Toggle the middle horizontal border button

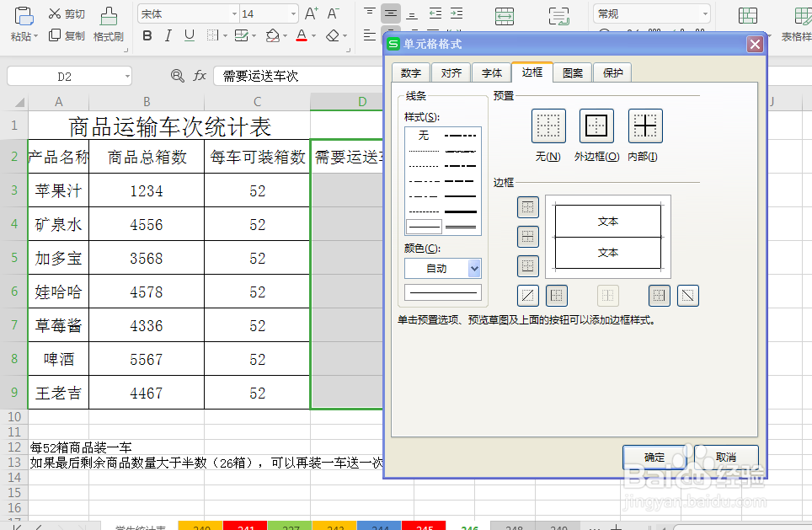click(x=527, y=237)
